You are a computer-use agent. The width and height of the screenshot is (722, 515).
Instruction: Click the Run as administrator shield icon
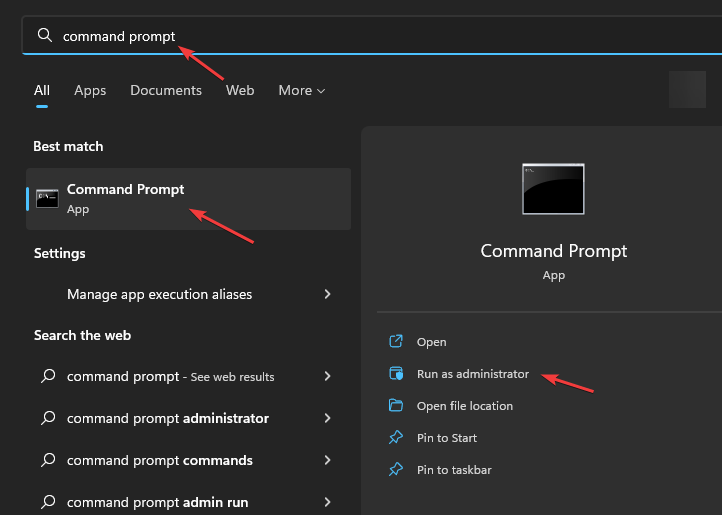(x=396, y=373)
